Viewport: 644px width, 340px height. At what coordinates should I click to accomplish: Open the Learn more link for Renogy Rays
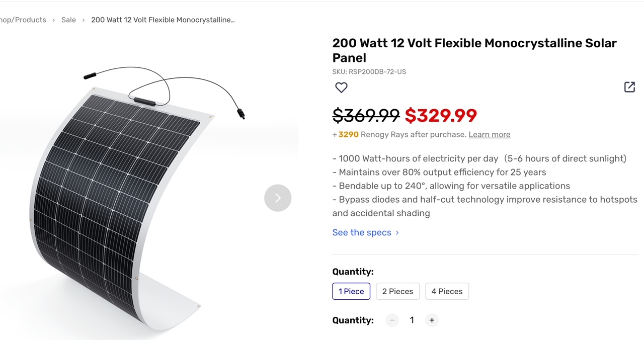click(x=489, y=134)
